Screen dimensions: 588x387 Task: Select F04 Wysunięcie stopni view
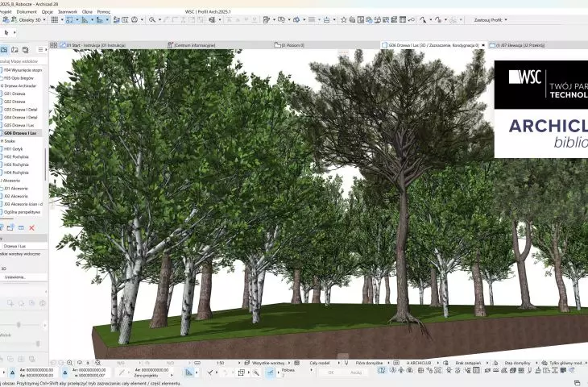coord(22,70)
